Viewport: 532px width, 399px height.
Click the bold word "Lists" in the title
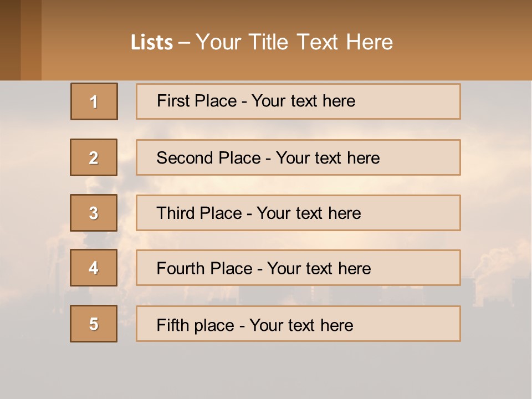click(x=152, y=43)
